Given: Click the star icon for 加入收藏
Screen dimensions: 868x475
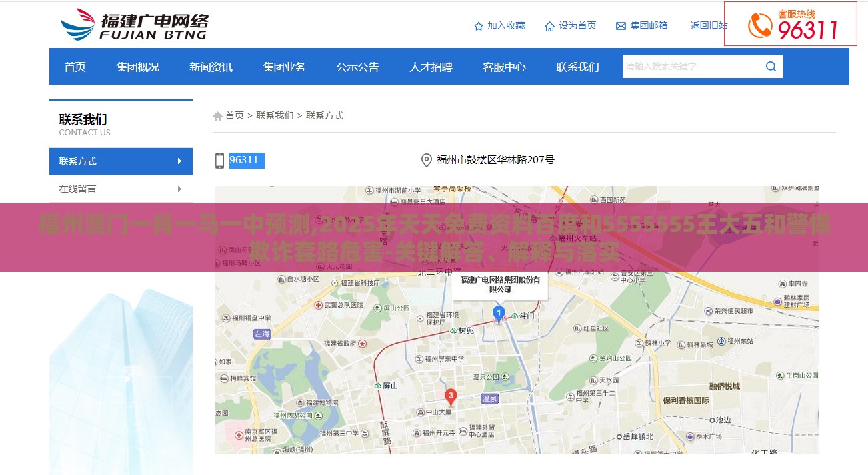Looking at the screenshot, I should pyautogui.click(x=479, y=26).
